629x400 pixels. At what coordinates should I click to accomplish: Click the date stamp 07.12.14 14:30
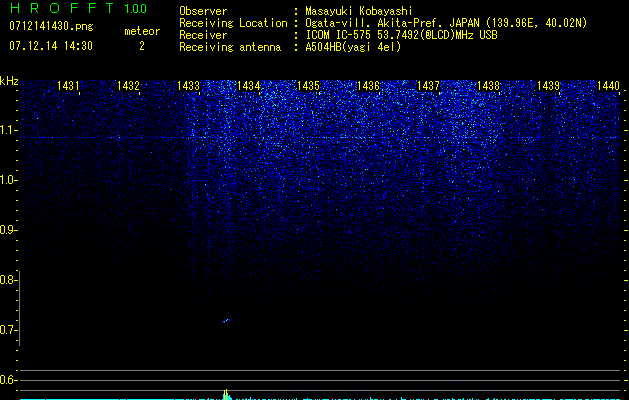click(51, 46)
